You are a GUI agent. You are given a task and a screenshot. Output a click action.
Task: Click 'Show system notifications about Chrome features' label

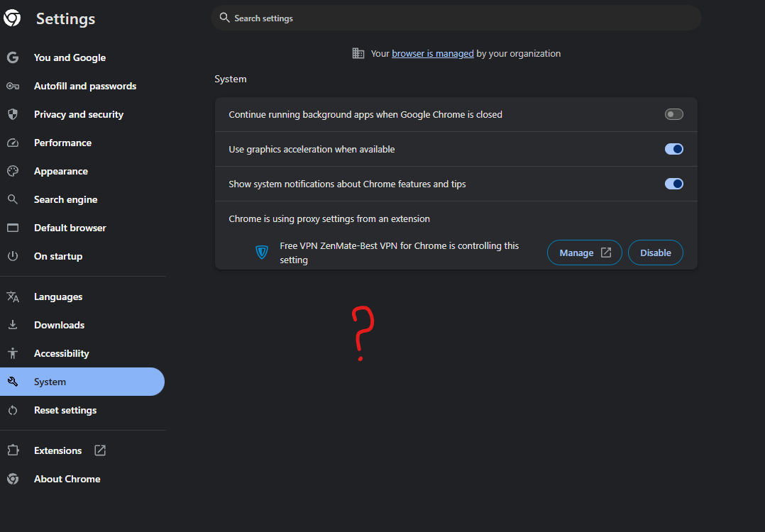348,184
